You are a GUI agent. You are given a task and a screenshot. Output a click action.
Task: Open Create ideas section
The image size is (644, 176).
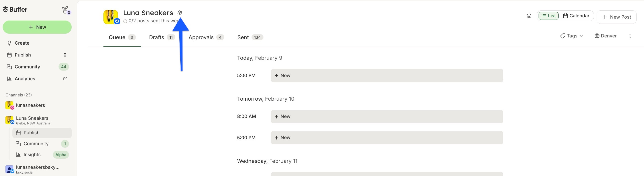[x=22, y=43]
